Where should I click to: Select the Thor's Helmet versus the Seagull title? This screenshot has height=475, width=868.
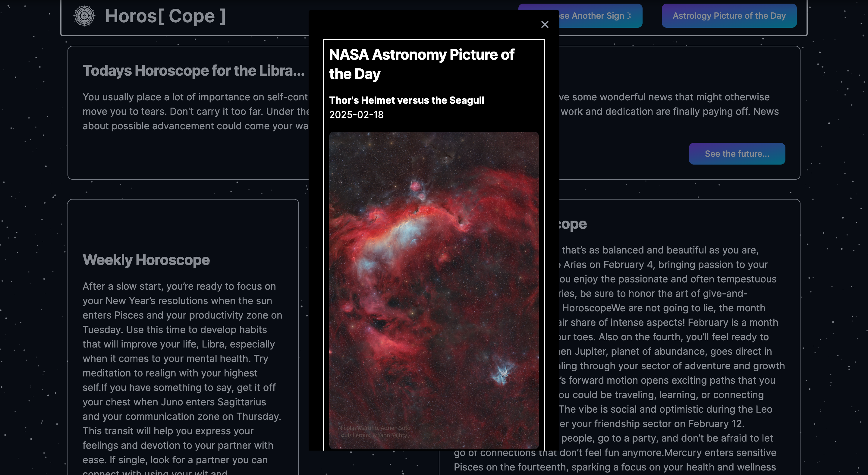pyautogui.click(x=407, y=100)
